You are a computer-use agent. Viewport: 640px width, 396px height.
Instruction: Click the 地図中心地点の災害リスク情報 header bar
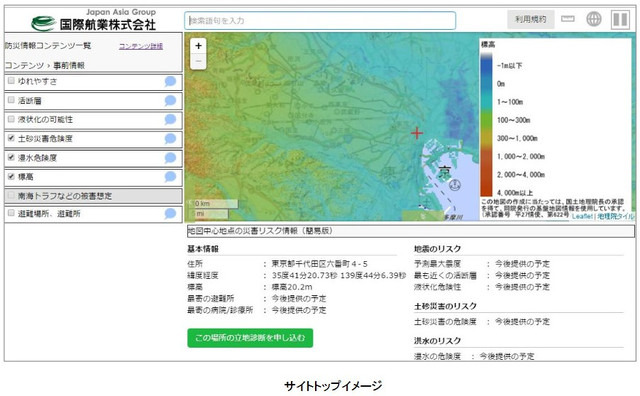411,231
